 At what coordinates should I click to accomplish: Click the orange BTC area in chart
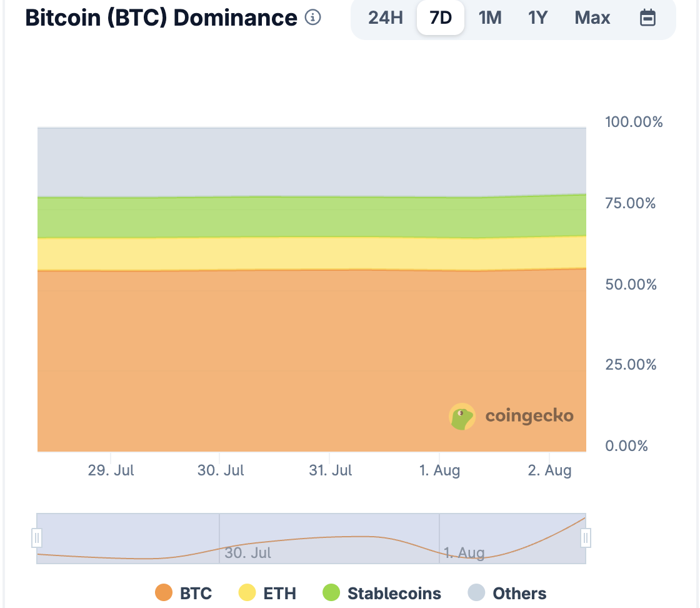(312, 361)
